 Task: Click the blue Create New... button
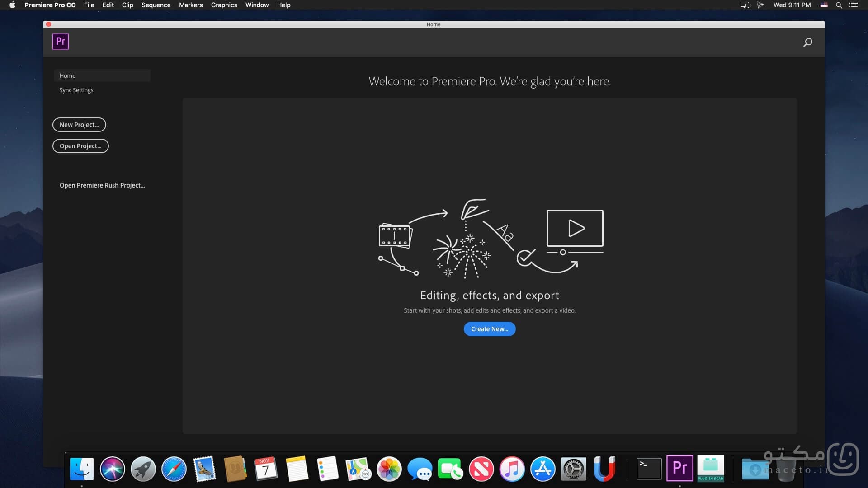490,329
